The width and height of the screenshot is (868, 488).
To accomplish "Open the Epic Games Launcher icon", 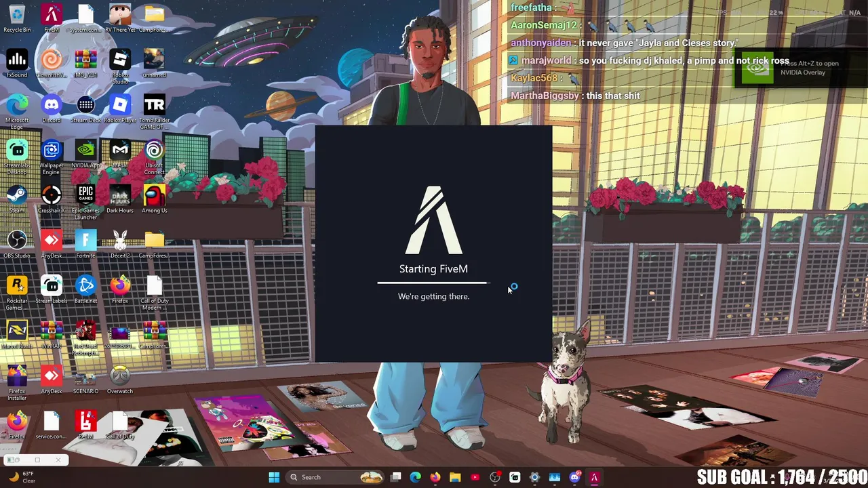I will tap(85, 202).
